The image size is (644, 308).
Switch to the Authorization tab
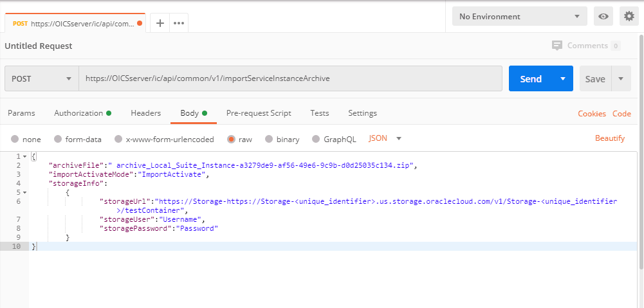click(82, 113)
